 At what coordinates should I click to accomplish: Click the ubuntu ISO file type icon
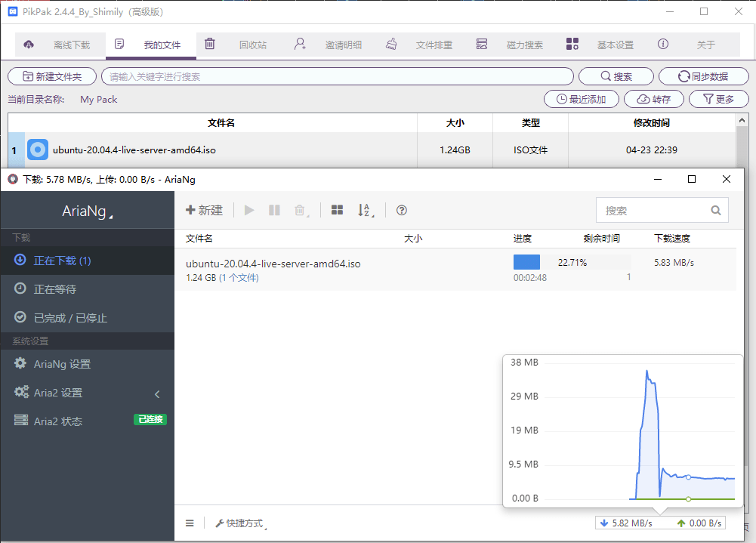tap(38, 150)
